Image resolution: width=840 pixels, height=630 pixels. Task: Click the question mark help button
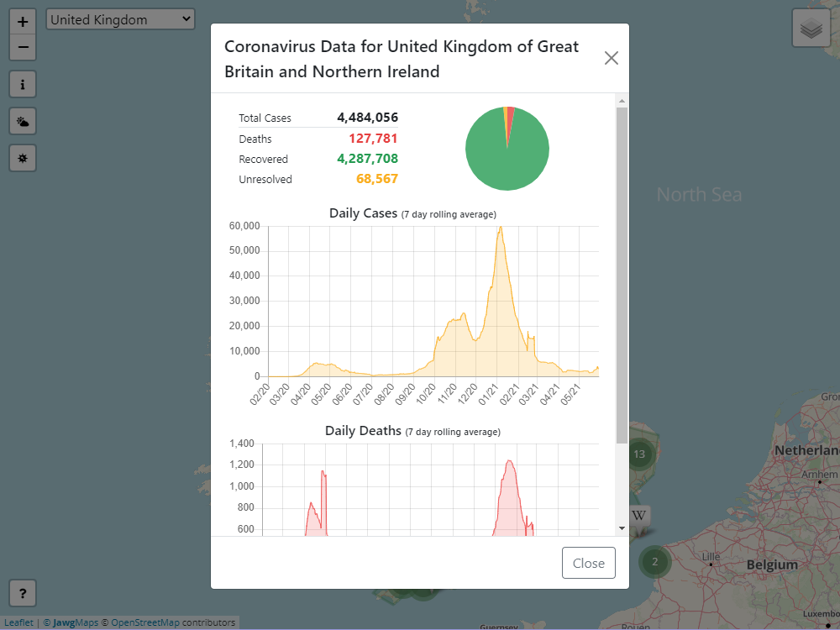[23, 594]
